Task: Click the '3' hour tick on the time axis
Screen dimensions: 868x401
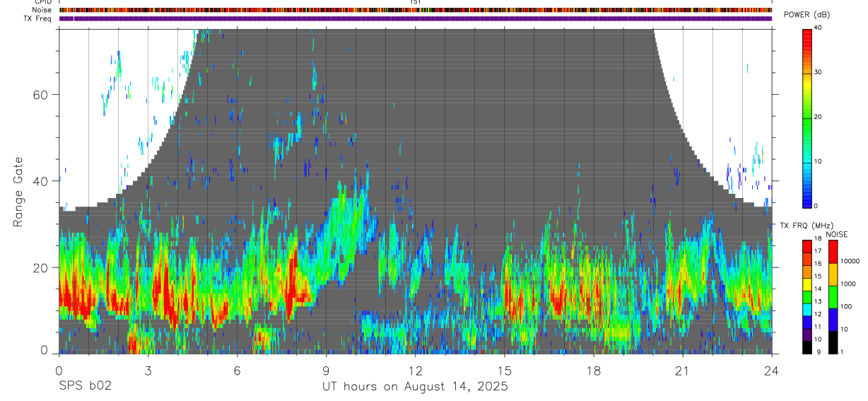Action: coord(148,370)
